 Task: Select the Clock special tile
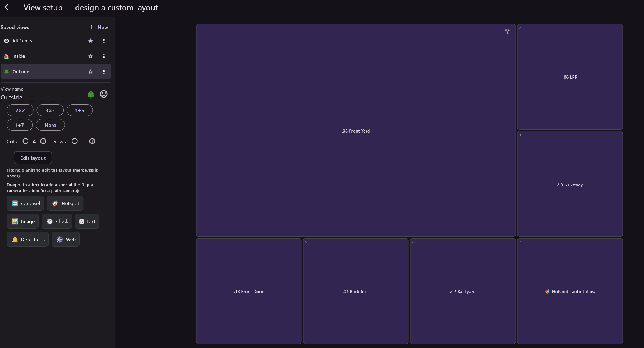[x=57, y=221]
